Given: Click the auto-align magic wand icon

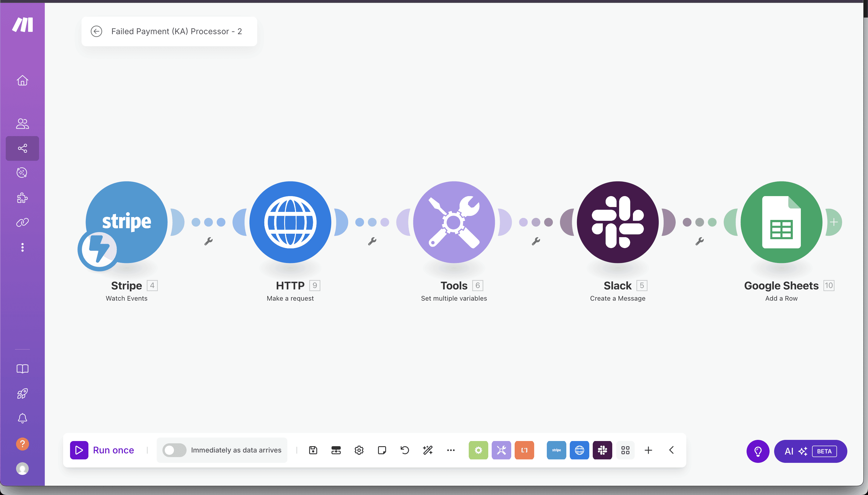Looking at the screenshot, I should 428,450.
